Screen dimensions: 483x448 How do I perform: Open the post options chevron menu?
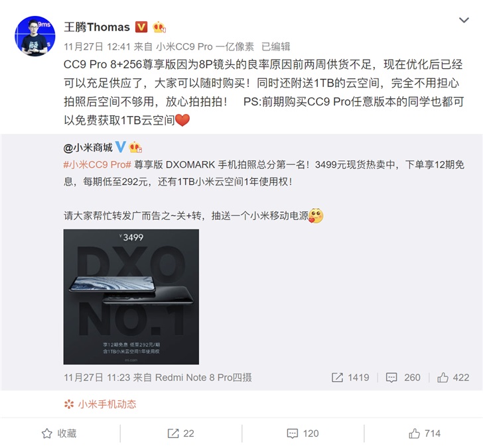point(464,21)
